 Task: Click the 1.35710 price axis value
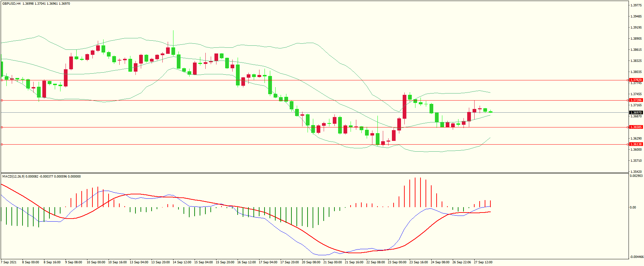coord(636,161)
